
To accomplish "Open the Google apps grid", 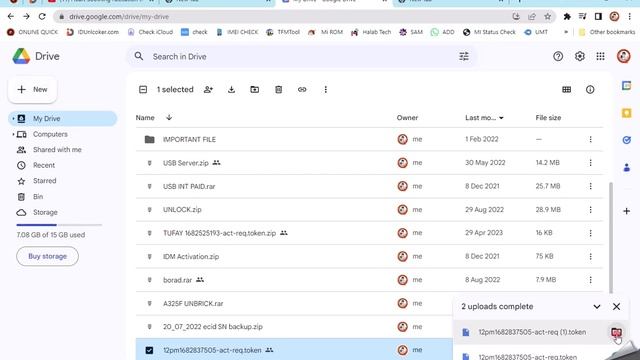I will tap(600, 56).
